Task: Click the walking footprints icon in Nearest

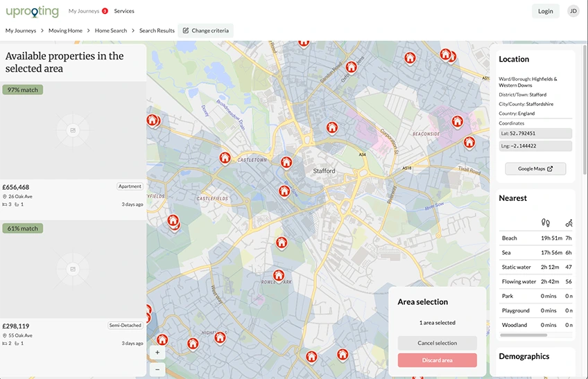Action: tap(546, 222)
